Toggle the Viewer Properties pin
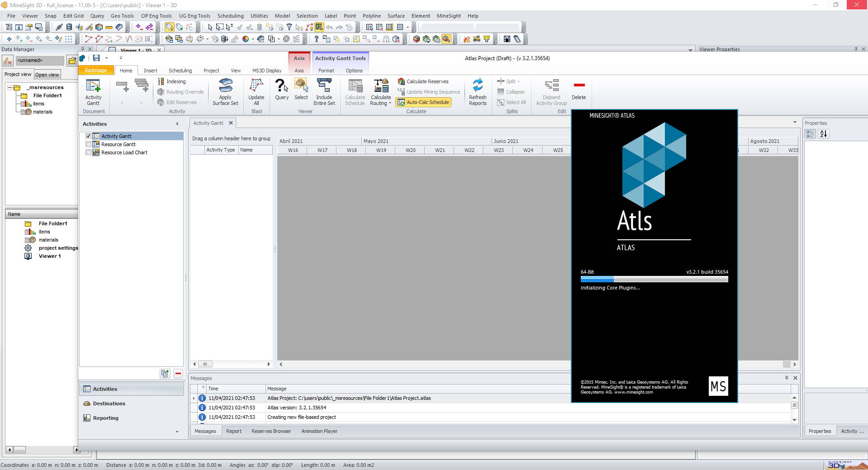Image resolution: width=868 pixels, height=470 pixels. coord(856,49)
